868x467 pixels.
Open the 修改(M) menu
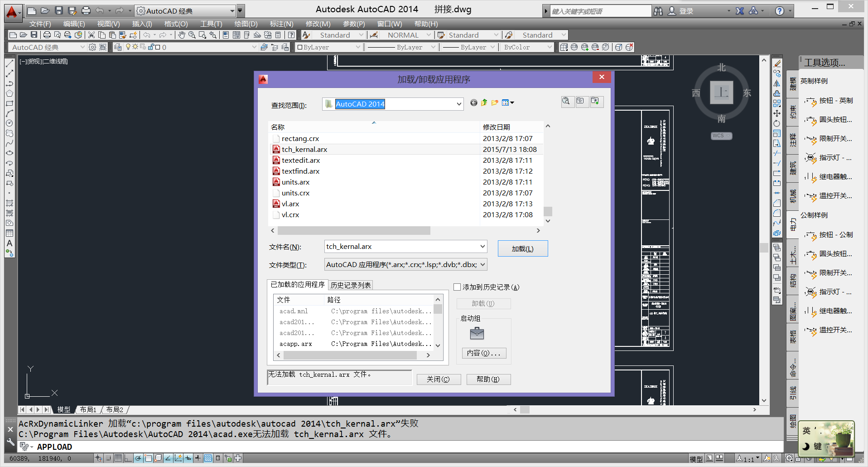pos(318,24)
